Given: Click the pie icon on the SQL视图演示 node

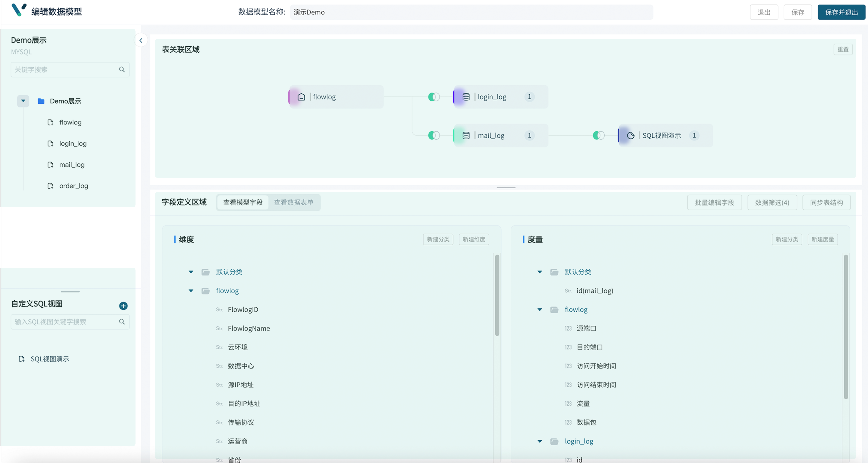Looking at the screenshot, I should point(631,135).
